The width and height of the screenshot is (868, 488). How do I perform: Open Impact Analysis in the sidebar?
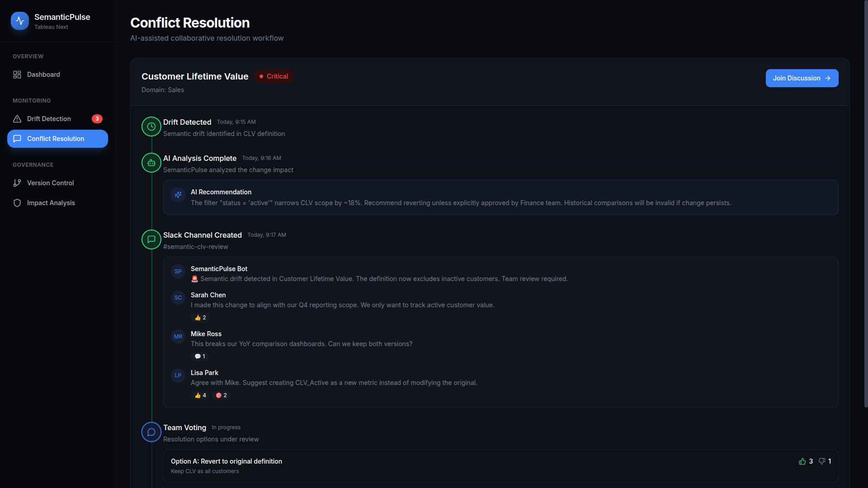[x=51, y=203]
